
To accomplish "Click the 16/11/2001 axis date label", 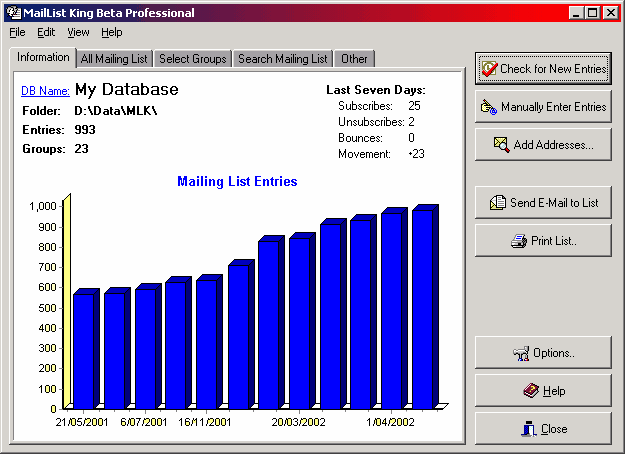I will point(204,422).
